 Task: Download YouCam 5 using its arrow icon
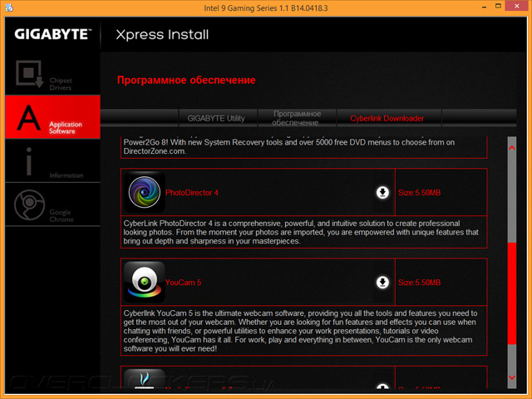click(x=382, y=283)
